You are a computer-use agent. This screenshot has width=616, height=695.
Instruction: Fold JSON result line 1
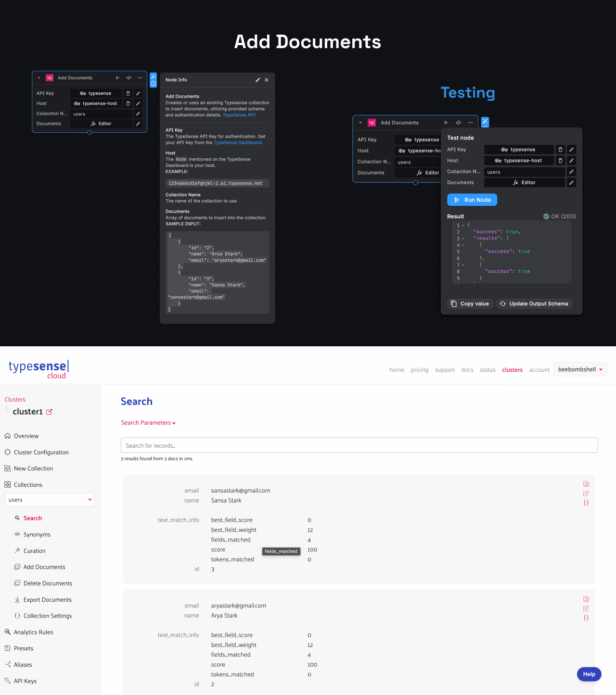pos(463,226)
